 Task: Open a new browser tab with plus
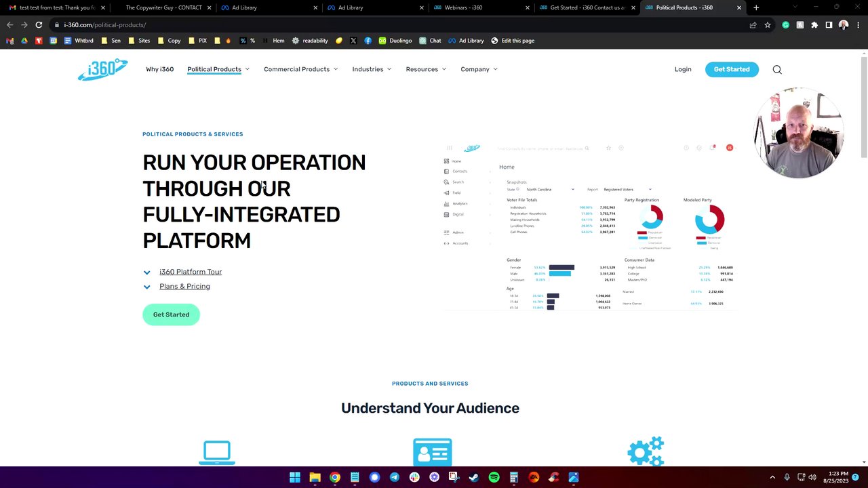(756, 7)
